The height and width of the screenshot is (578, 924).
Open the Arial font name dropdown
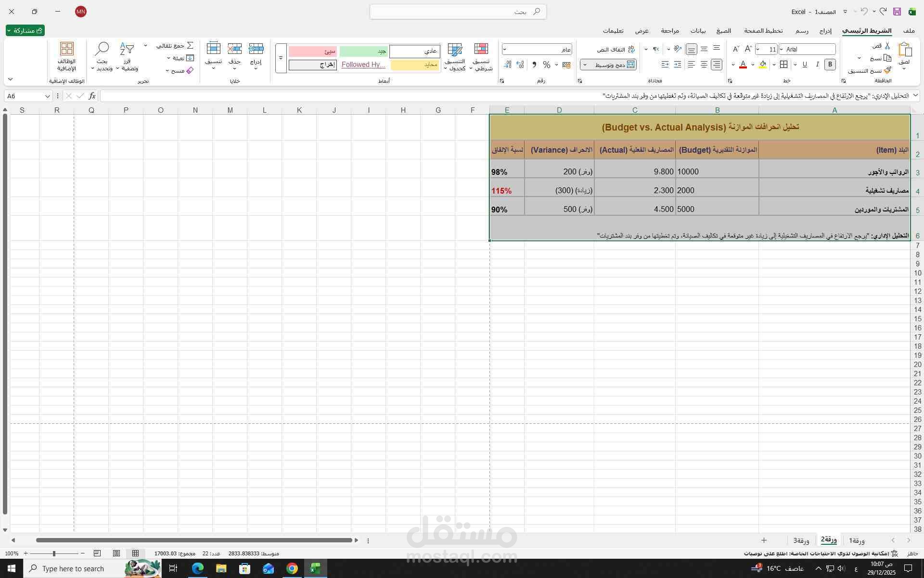click(782, 49)
